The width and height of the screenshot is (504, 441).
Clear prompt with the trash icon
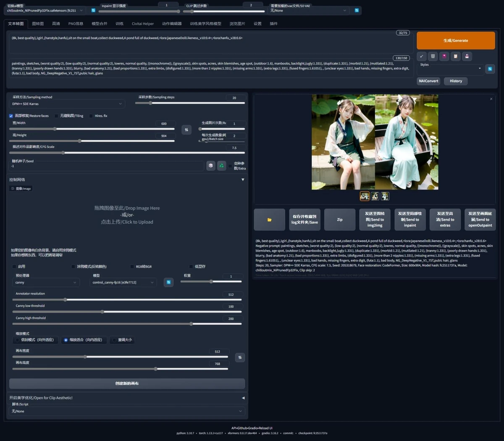click(433, 56)
